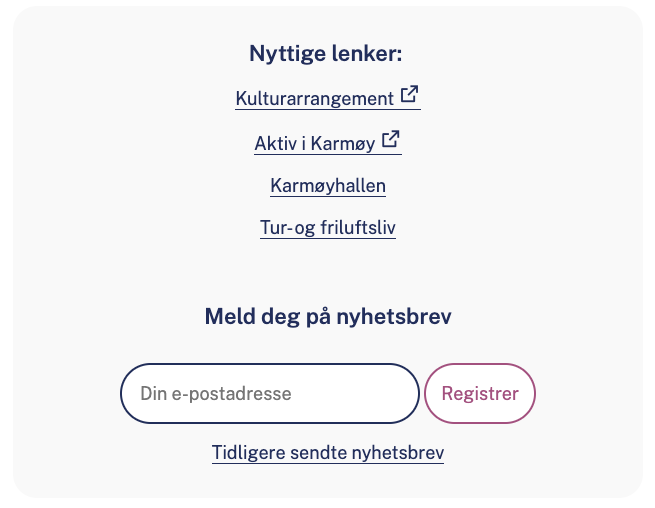
Task: Click the external-link icon beside Aktiv i Karmøy
Action: 390,141
